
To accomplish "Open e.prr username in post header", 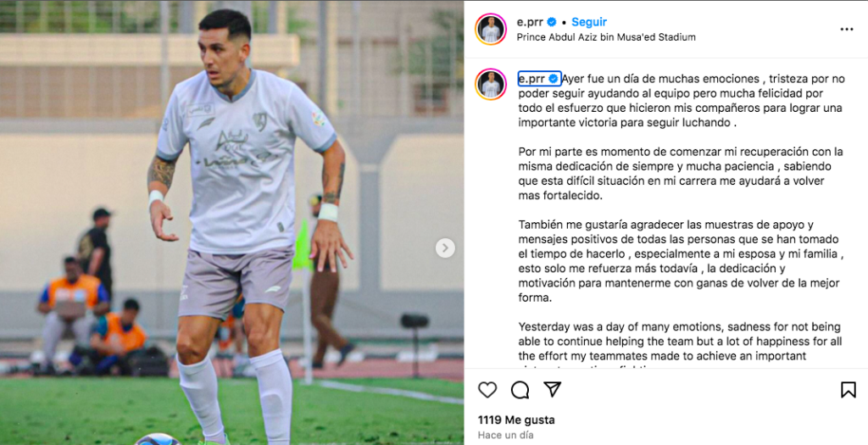I will click(x=530, y=22).
